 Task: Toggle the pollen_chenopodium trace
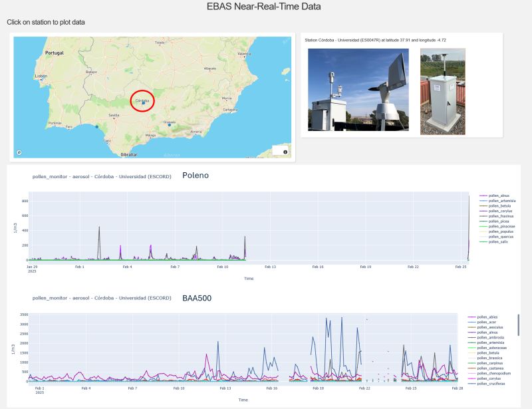coord(489,373)
